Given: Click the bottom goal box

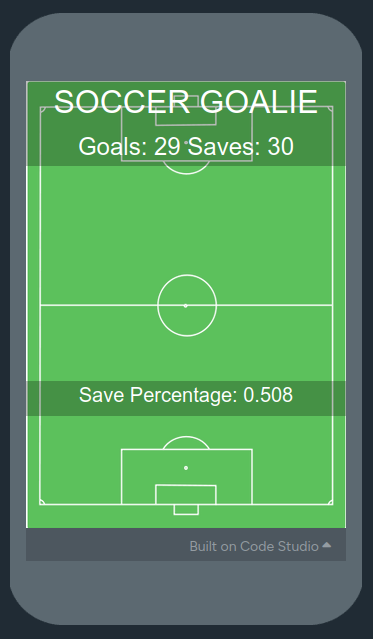Looking at the screenshot, I should (x=186, y=495).
